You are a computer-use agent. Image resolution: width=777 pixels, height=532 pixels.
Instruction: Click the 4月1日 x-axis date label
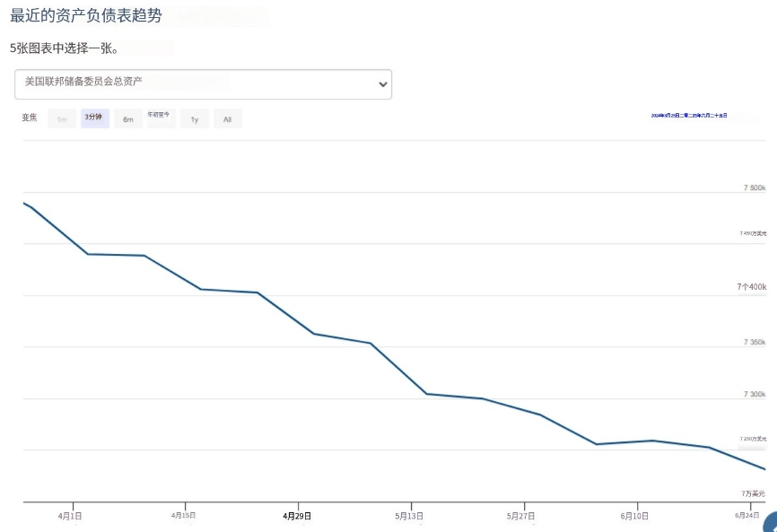click(71, 516)
